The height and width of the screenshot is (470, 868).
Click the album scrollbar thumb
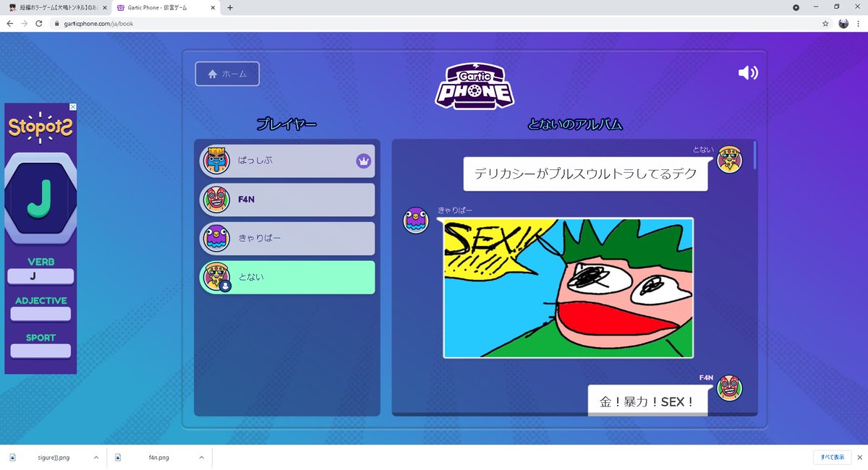pos(754,155)
